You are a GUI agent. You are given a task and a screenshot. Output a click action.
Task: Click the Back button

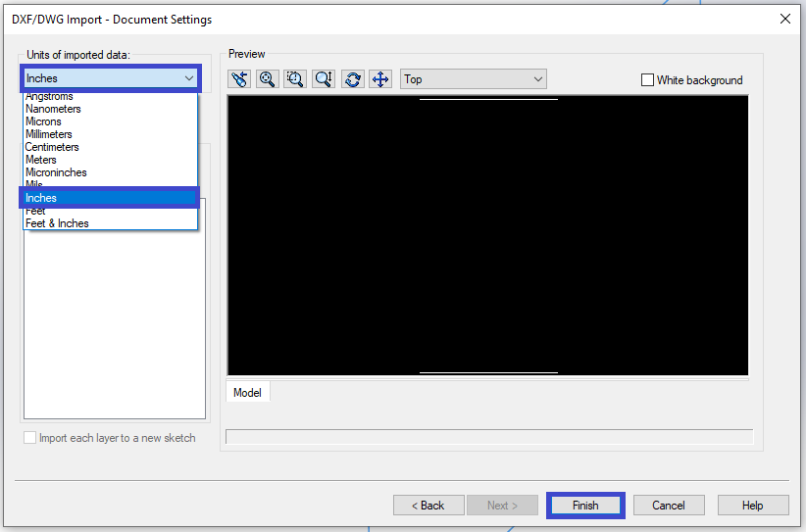pyautogui.click(x=428, y=506)
